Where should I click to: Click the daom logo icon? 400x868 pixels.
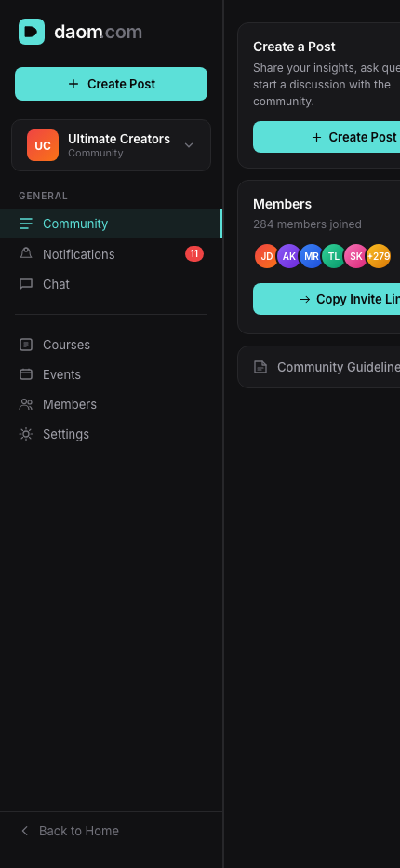(32, 32)
